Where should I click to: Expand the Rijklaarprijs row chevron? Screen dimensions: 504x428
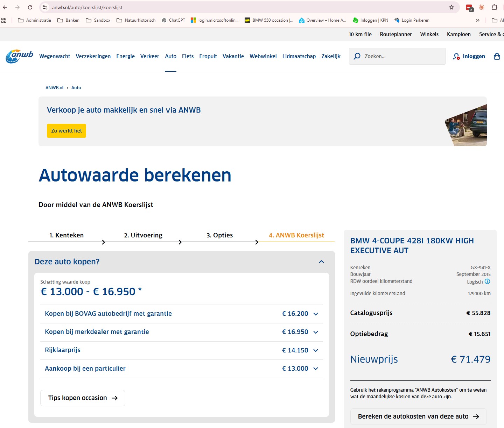pos(316,350)
